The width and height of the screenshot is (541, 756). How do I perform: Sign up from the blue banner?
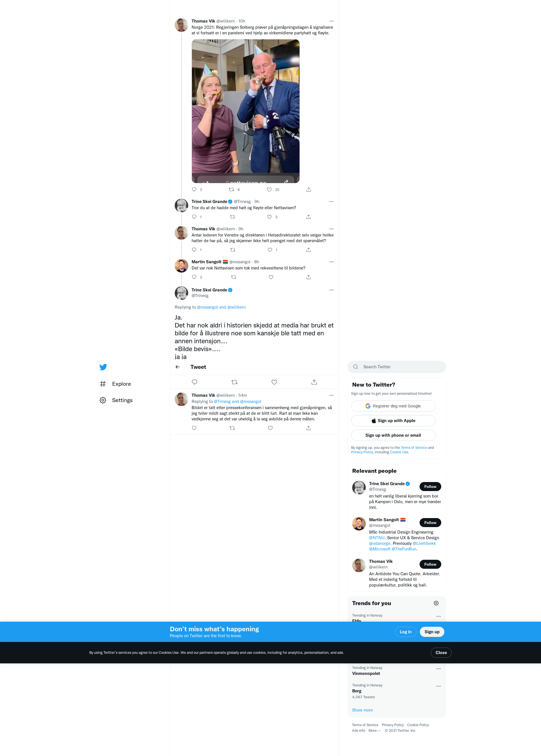pos(432,632)
